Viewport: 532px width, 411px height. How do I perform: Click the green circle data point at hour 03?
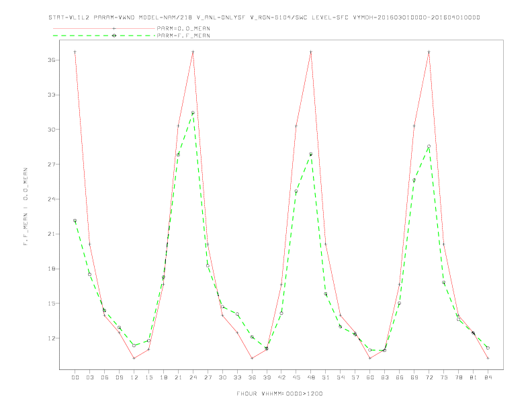(x=89, y=275)
